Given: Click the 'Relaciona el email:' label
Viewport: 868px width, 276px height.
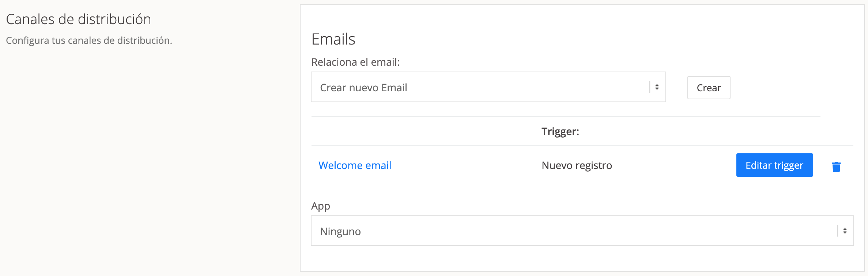Looking at the screenshot, I should pos(355,62).
